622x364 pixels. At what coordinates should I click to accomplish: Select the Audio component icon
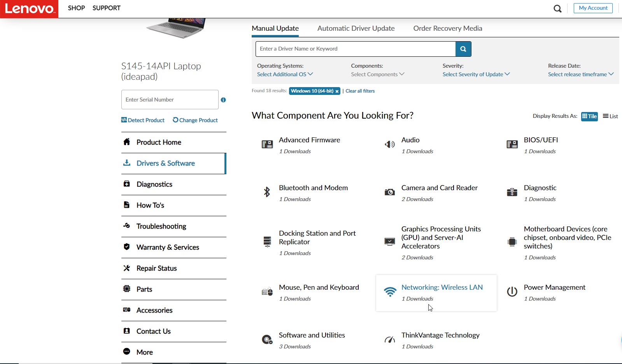tap(389, 144)
